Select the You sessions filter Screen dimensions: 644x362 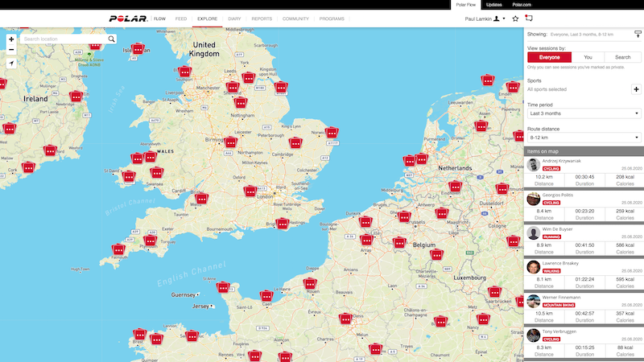click(588, 57)
